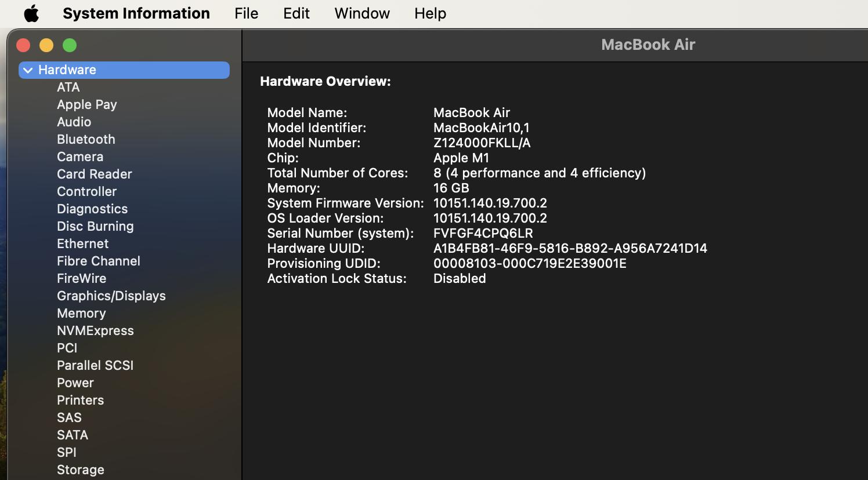Click the Activation Lock Disabled value
Image resolution: width=868 pixels, height=480 pixels.
[460, 278]
